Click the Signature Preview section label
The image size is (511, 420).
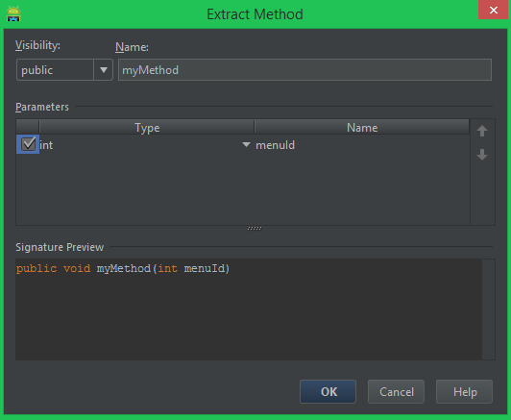60,247
